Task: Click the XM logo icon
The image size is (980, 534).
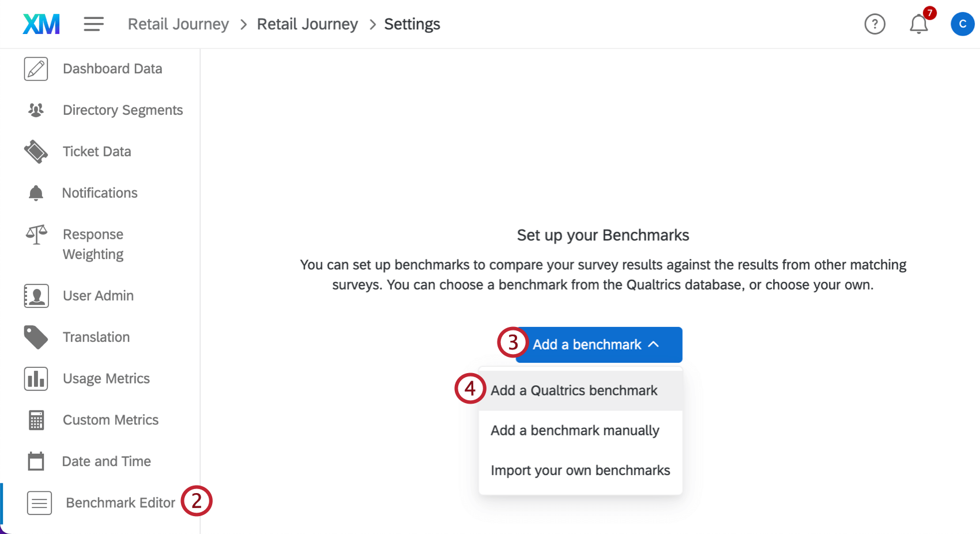Action: (41, 24)
